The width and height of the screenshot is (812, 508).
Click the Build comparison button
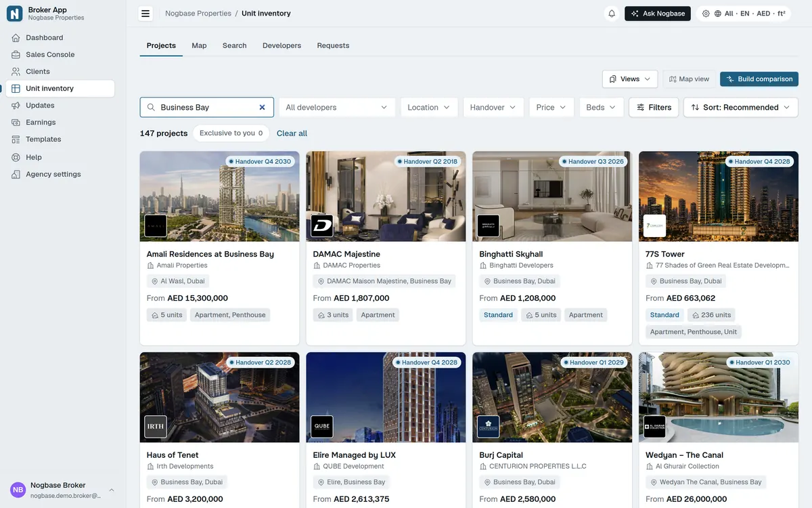pyautogui.click(x=759, y=79)
